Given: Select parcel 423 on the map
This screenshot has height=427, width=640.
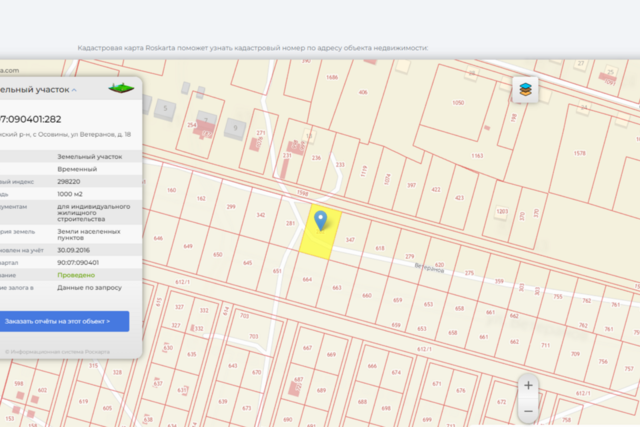Looking at the screenshot, I should click(x=460, y=198).
